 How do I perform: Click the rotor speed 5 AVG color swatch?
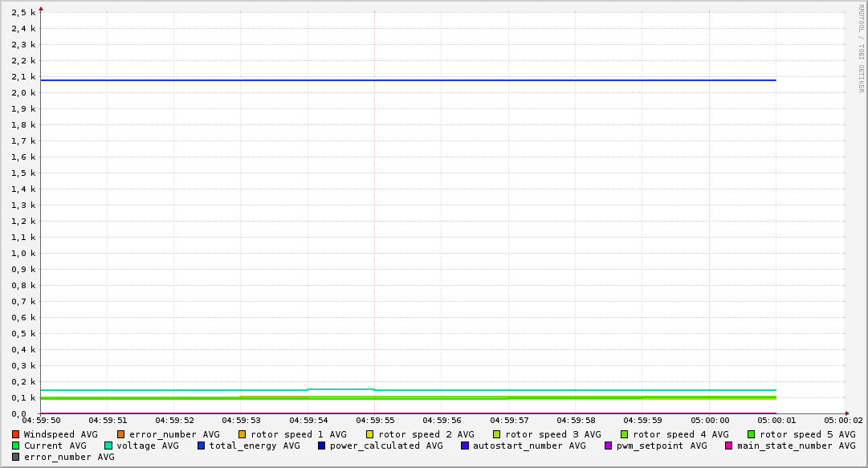(752, 434)
